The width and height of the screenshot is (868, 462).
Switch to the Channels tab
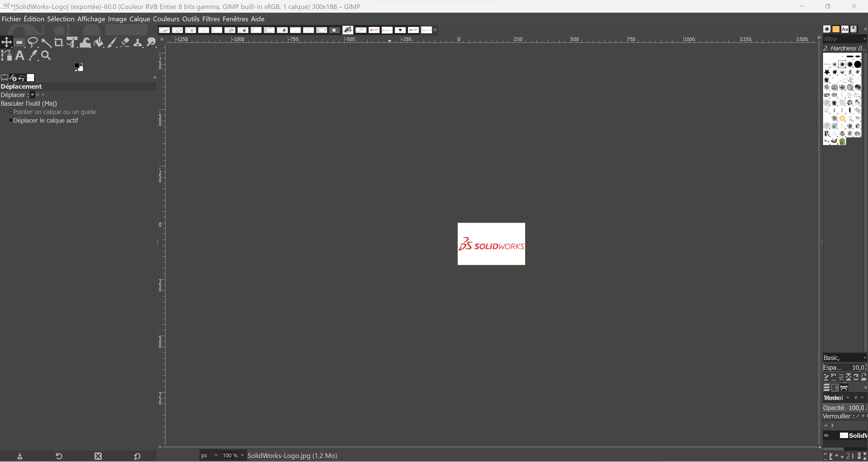[835, 388]
